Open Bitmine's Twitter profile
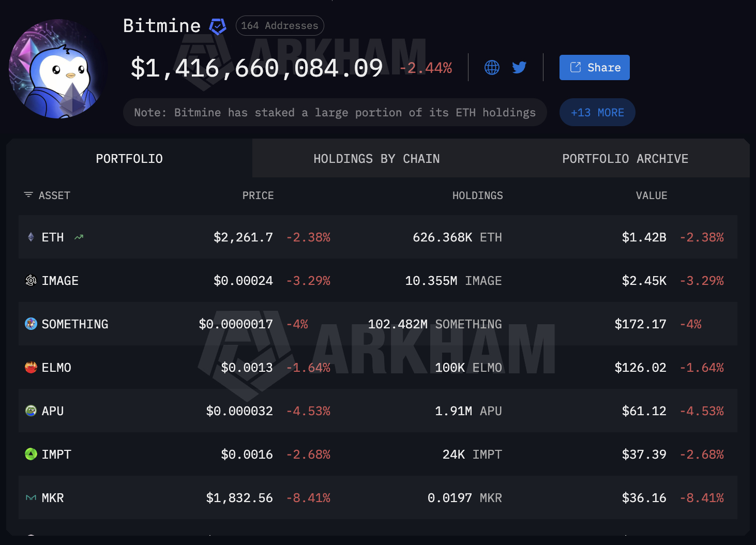756x545 pixels. (x=519, y=67)
